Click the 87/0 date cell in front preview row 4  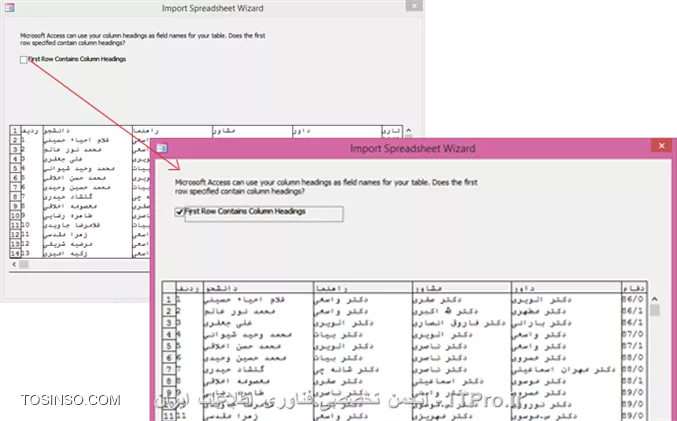pos(633,334)
